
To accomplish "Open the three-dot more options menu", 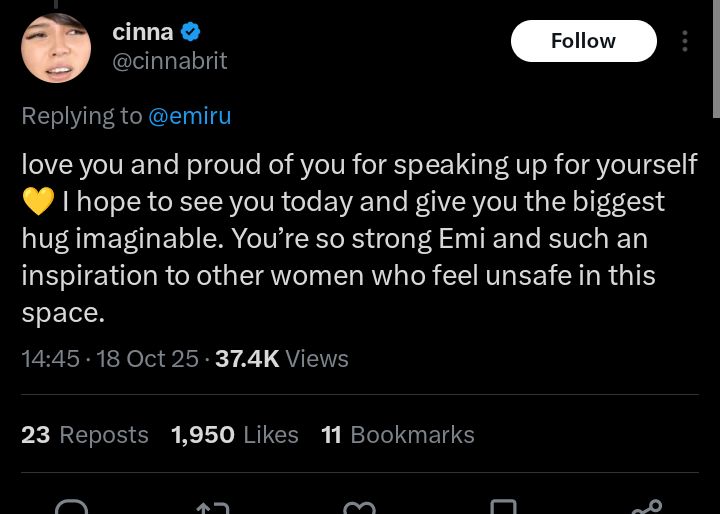I will click(685, 41).
